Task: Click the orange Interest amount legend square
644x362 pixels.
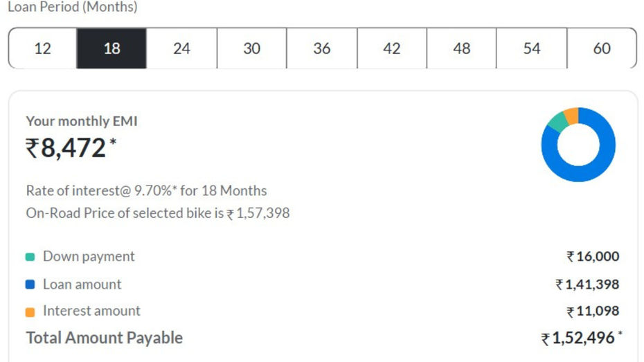Action: tap(30, 312)
